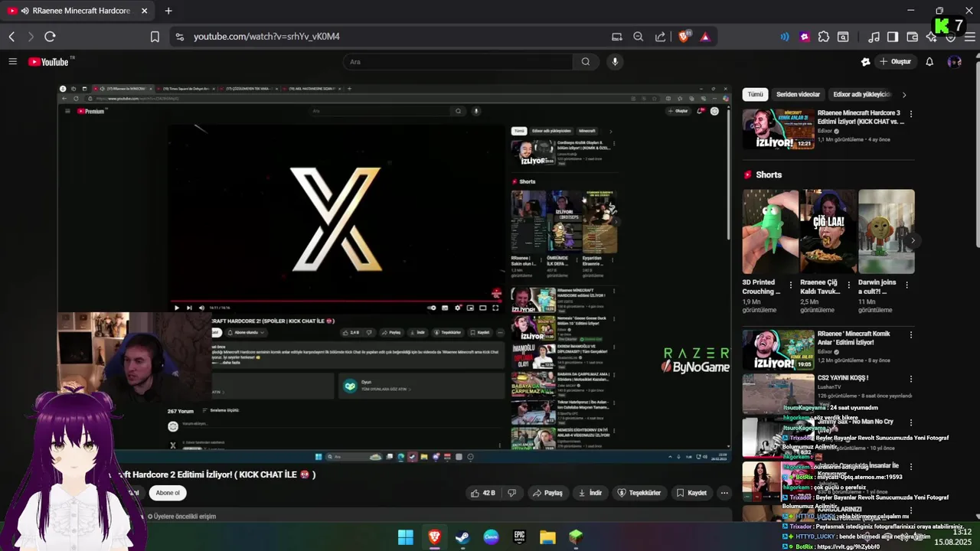Go to YouTube home via logo
This screenshot has width=980, height=551.
pyautogui.click(x=49, y=62)
